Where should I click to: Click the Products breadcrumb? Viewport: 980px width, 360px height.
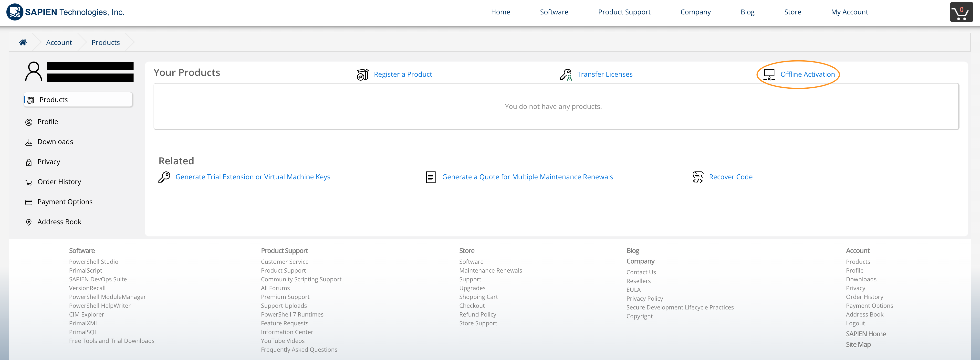(105, 42)
